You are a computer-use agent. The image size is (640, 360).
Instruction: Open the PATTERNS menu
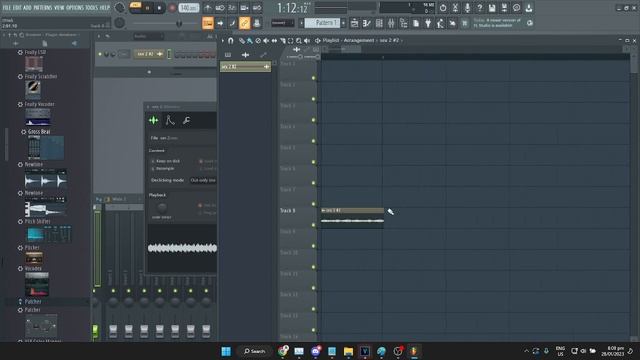point(42,8)
